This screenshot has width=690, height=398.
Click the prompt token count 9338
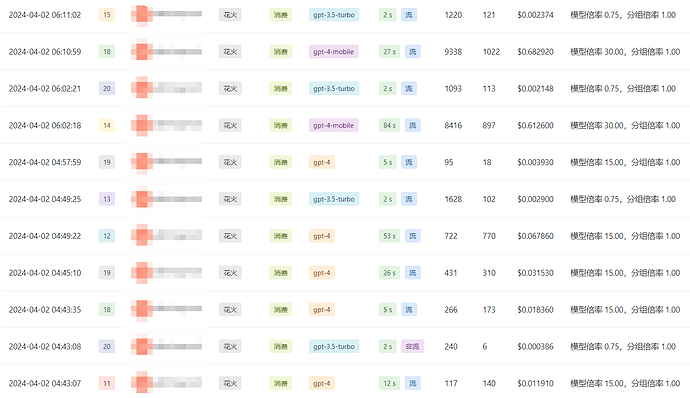click(x=453, y=52)
